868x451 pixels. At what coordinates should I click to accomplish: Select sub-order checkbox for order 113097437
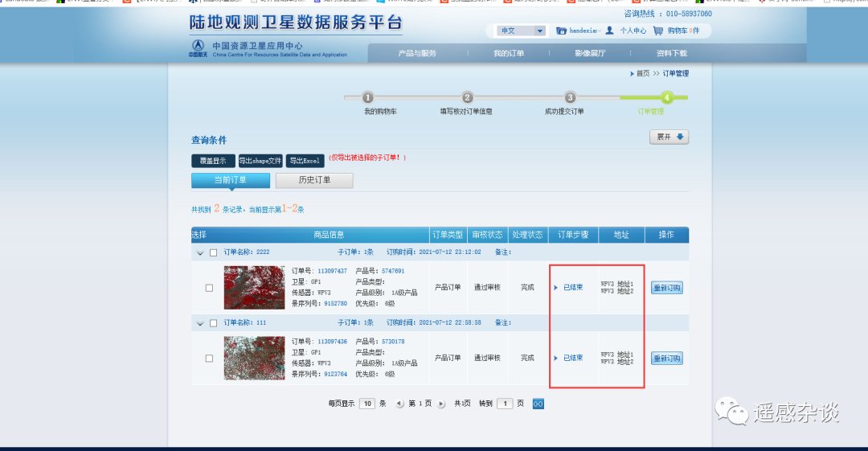pos(209,288)
